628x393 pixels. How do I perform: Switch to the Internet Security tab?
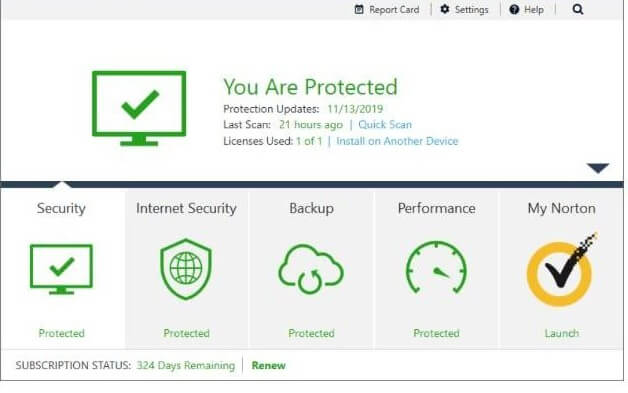[x=186, y=209]
